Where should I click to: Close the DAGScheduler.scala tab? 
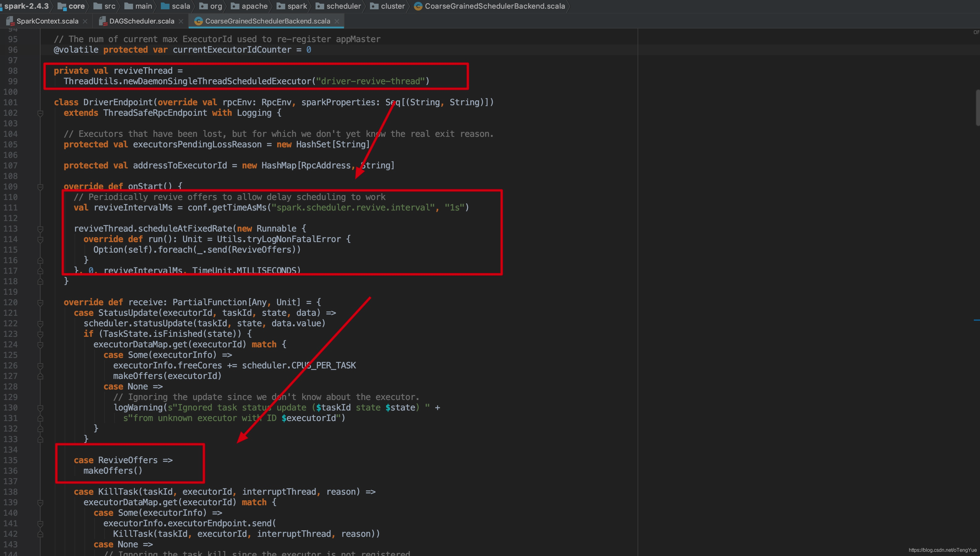click(181, 21)
